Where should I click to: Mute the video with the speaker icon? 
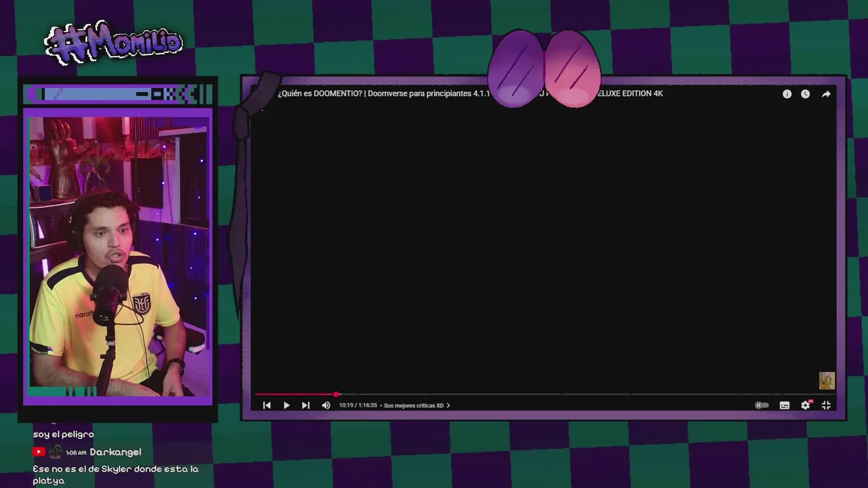click(326, 405)
